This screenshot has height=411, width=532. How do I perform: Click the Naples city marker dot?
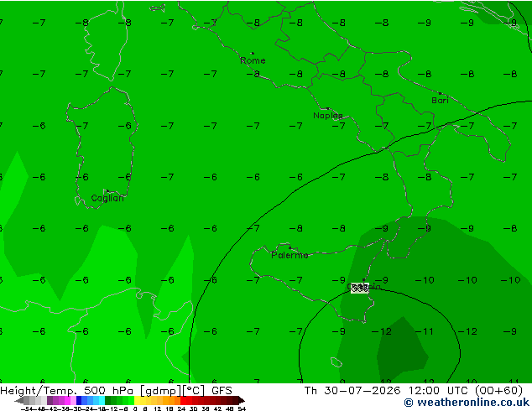[x=327, y=108]
